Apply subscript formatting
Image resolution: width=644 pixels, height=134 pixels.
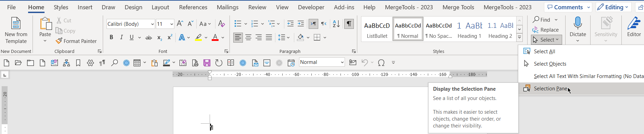(x=159, y=37)
